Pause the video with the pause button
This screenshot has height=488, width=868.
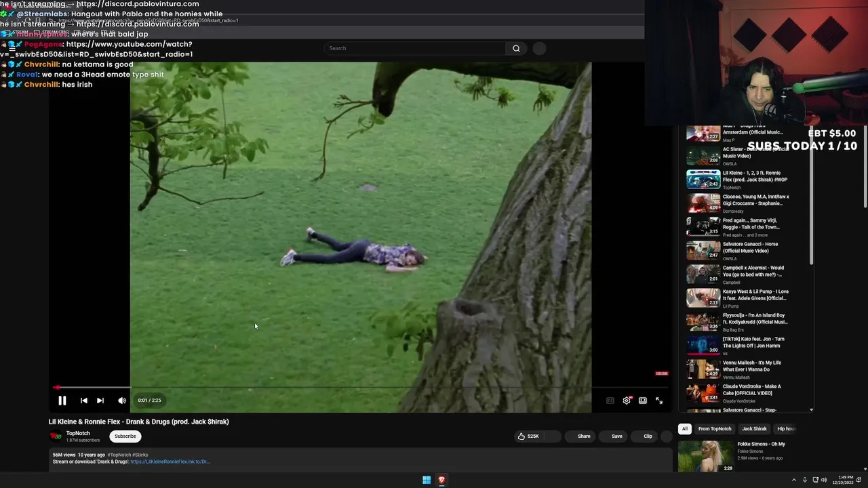(x=62, y=401)
